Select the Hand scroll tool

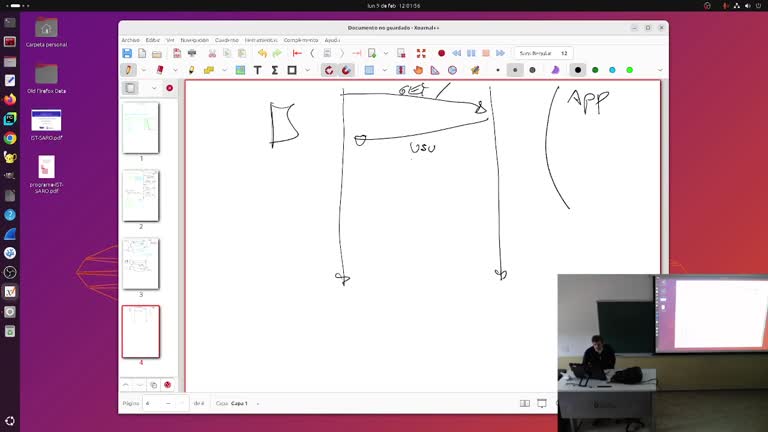(x=418, y=70)
